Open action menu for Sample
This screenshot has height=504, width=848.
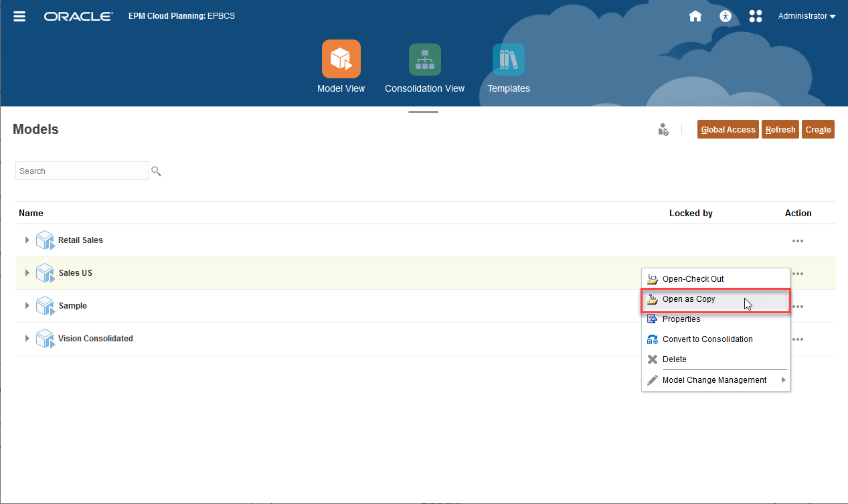pyautogui.click(x=798, y=306)
